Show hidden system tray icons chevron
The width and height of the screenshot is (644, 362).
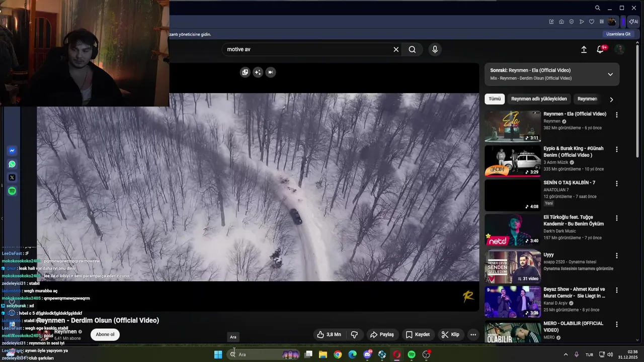click(566, 354)
